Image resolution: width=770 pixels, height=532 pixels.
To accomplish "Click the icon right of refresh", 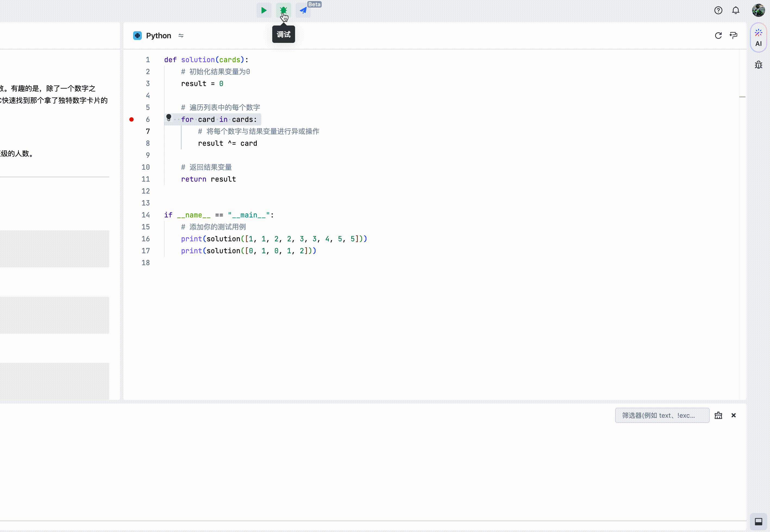I will click(x=733, y=36).
